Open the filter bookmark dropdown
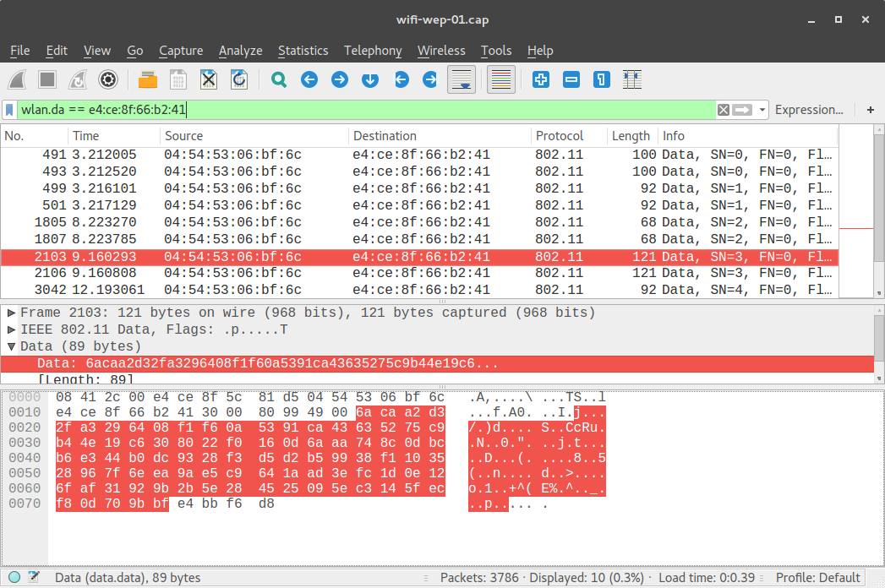 pos(9,110)
